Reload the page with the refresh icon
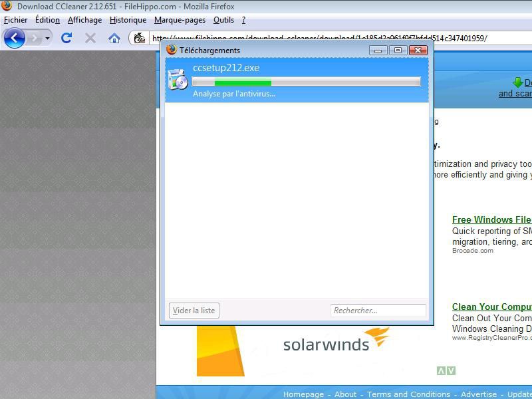Screen dimensions: 532x399 pos(66,38)
